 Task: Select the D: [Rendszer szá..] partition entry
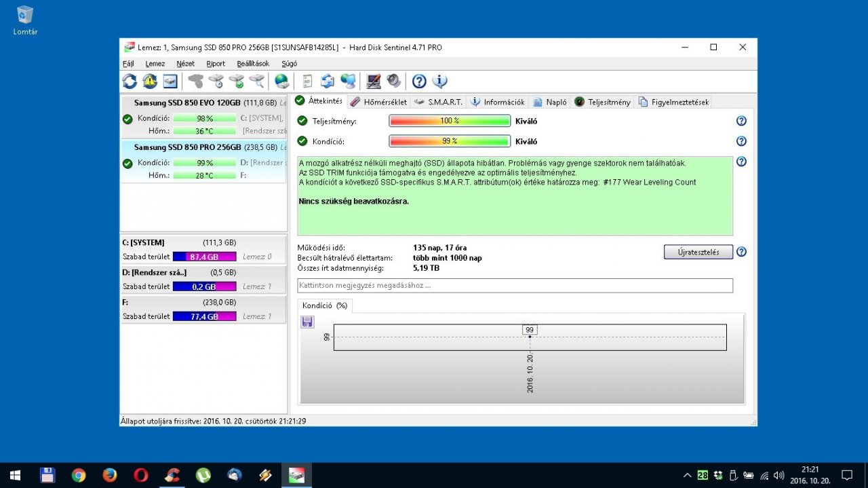coord(203,280)
